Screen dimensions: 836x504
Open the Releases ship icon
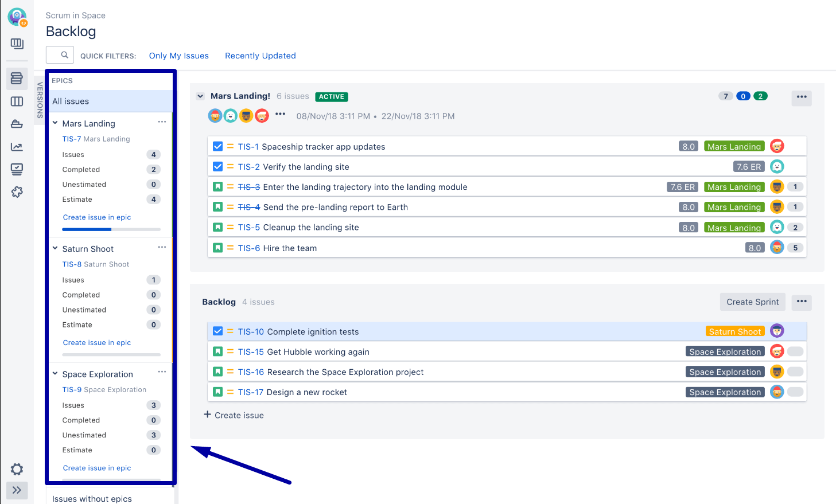17,124
